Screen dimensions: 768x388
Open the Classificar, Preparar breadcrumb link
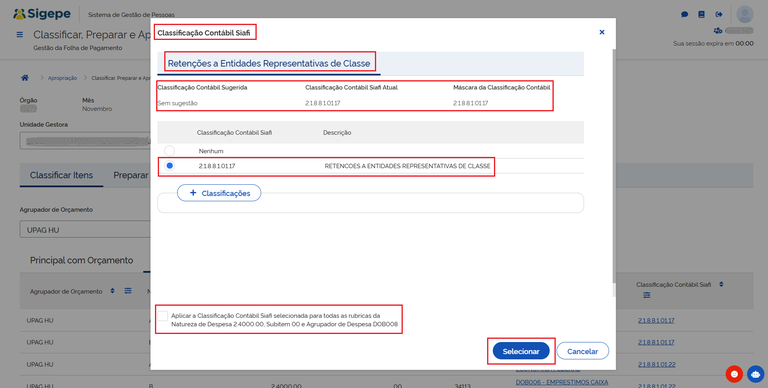coord(120,78)
